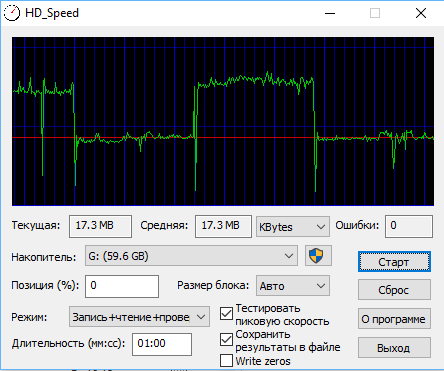Click the Длительность 01:00 field
This screenshot has height=371, width=444.
pos(162,344)
